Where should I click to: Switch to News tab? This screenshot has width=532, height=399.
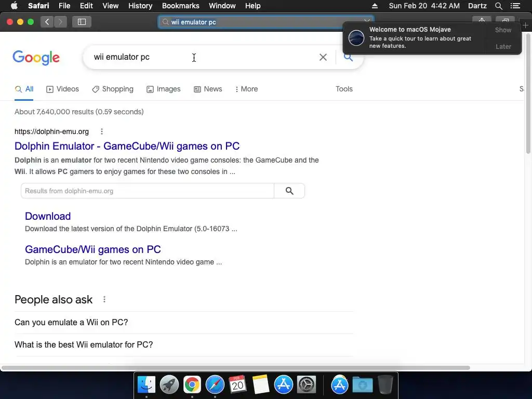208,89
